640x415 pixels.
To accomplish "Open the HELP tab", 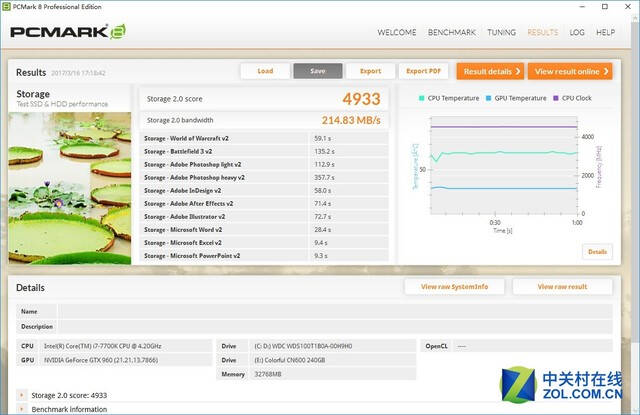I will [606, 32].
